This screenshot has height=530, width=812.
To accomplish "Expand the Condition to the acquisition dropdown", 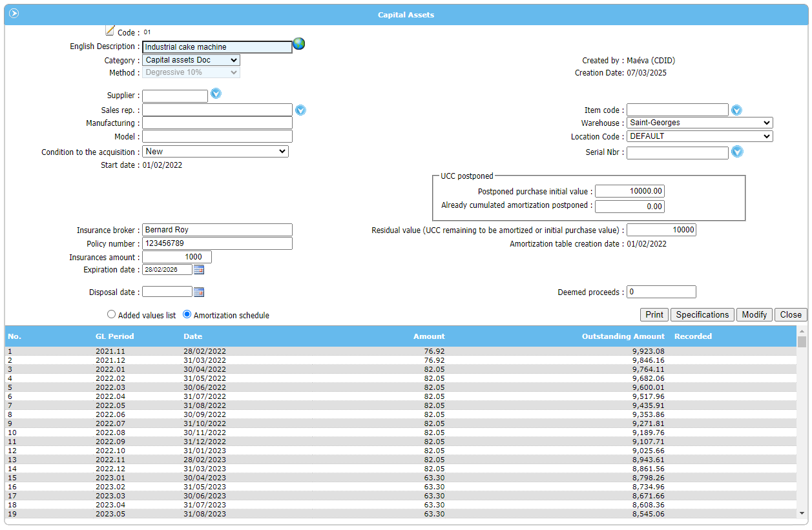I will 215,151.
